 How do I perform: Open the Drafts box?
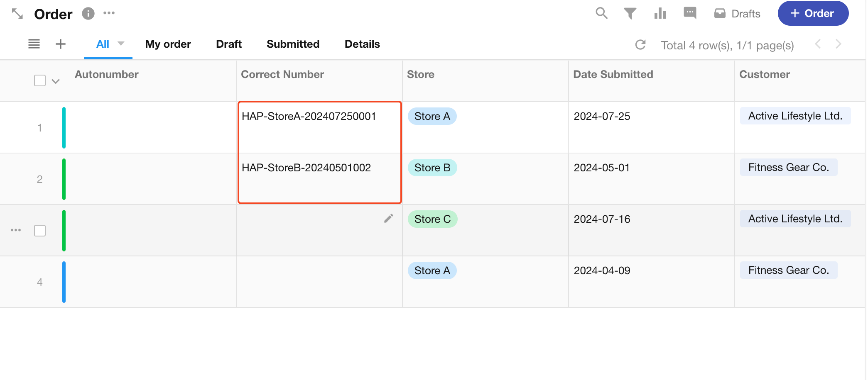737,14
